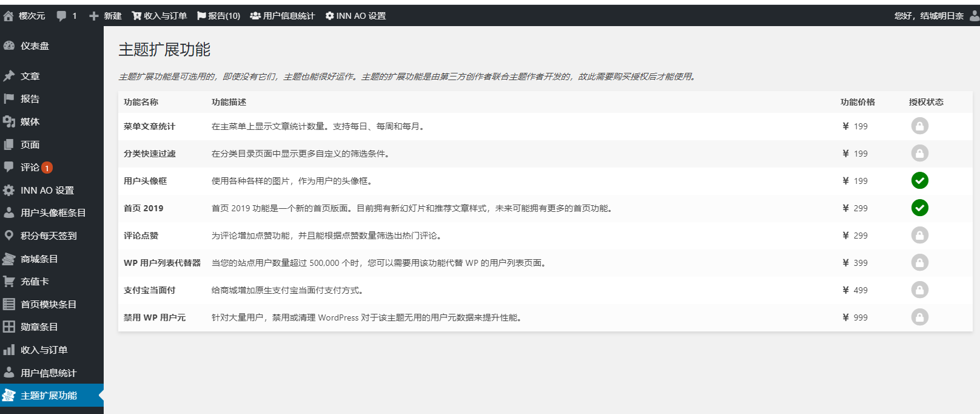Open 用户信息统计 in the top bar
This screenshot has height=414, width=980.
pos(283,16)
